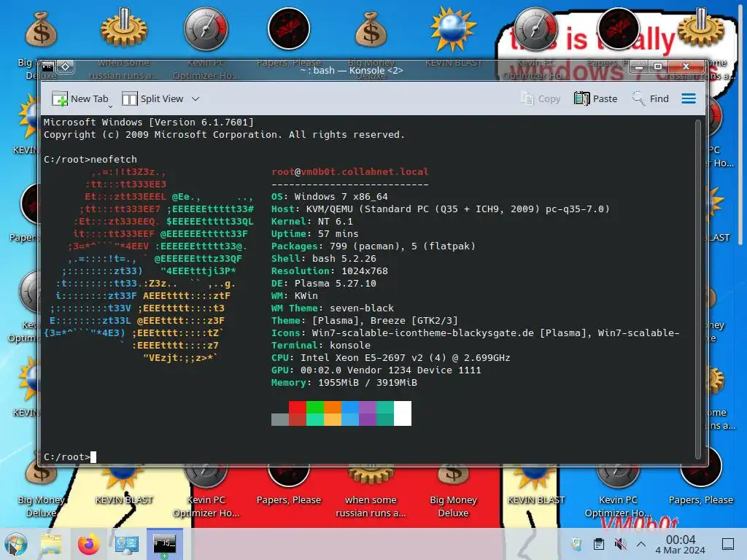The width and height of the screenshot is (747, 560).
Task: Click the 'OS: Windows 7 x86_64' line
Action: (x=329, y=196)
